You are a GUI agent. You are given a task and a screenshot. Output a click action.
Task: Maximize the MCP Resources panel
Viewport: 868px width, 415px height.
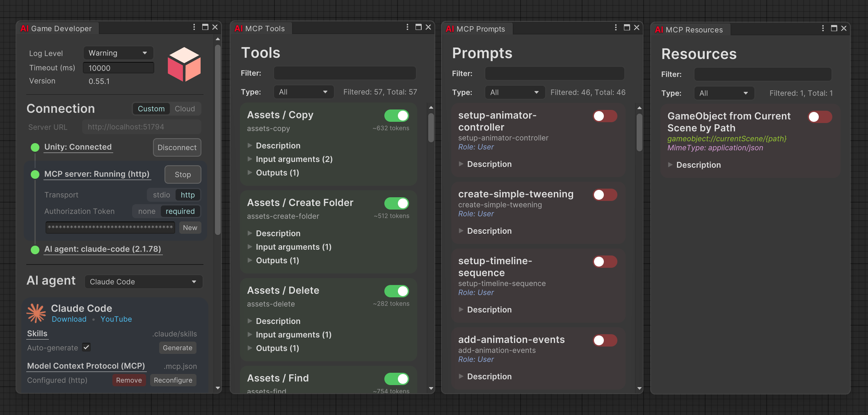(x=834, y=28)
